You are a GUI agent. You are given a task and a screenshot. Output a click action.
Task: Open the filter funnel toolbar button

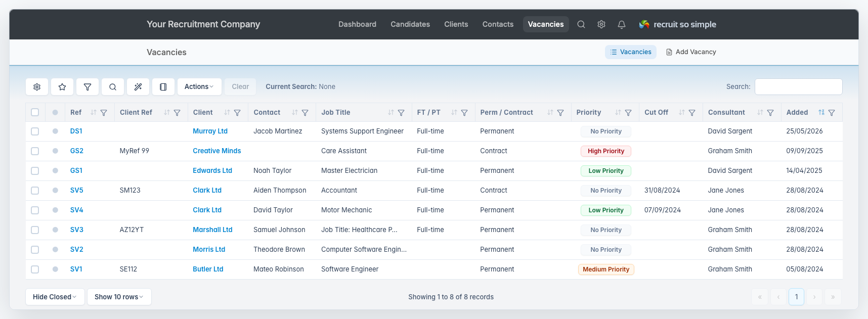click(x=88, y=87)
